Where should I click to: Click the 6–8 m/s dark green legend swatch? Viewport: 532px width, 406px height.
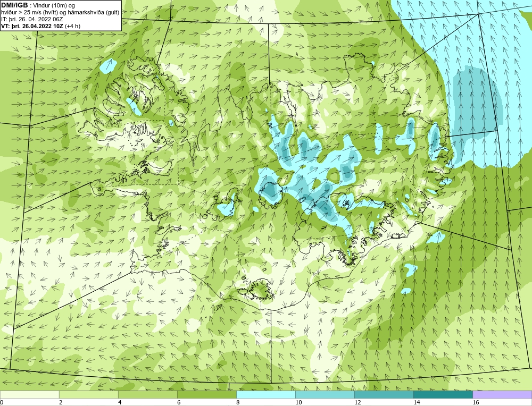coord(206,394)
